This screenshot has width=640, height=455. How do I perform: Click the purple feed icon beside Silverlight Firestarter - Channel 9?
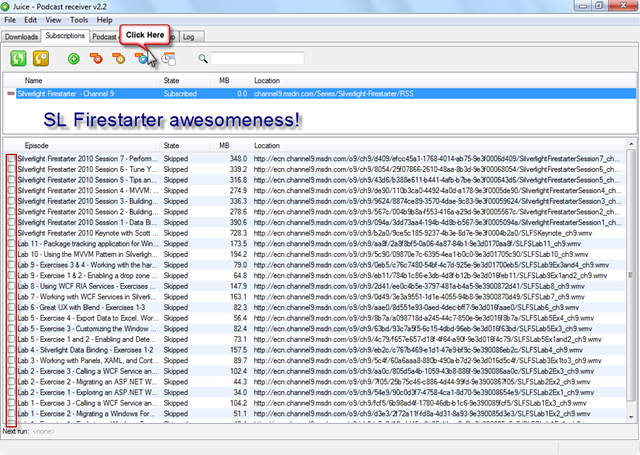click(11, 93)
